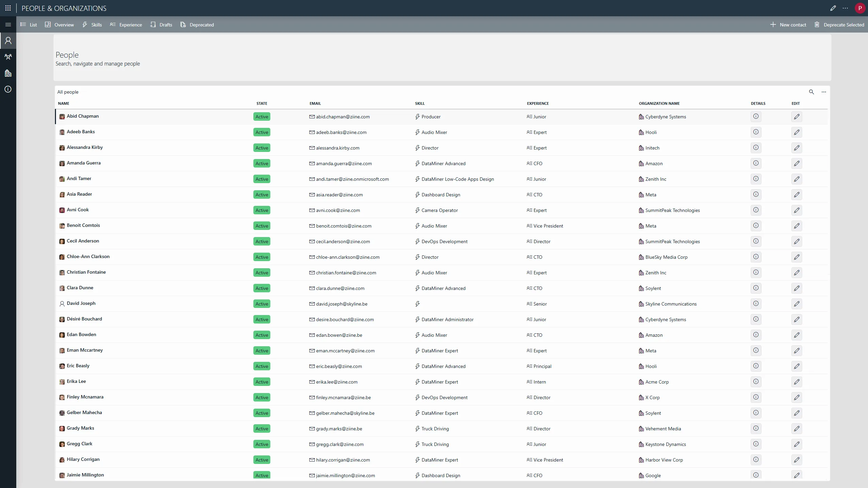
Task: Open details info icon for Amanda Guerra
Action: tap(756, 163)
